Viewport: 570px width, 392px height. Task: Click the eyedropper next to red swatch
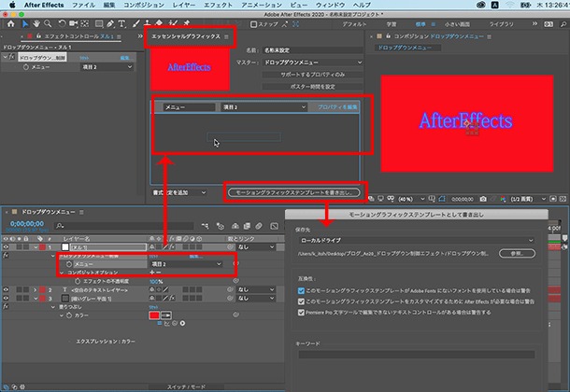(166, 315)
